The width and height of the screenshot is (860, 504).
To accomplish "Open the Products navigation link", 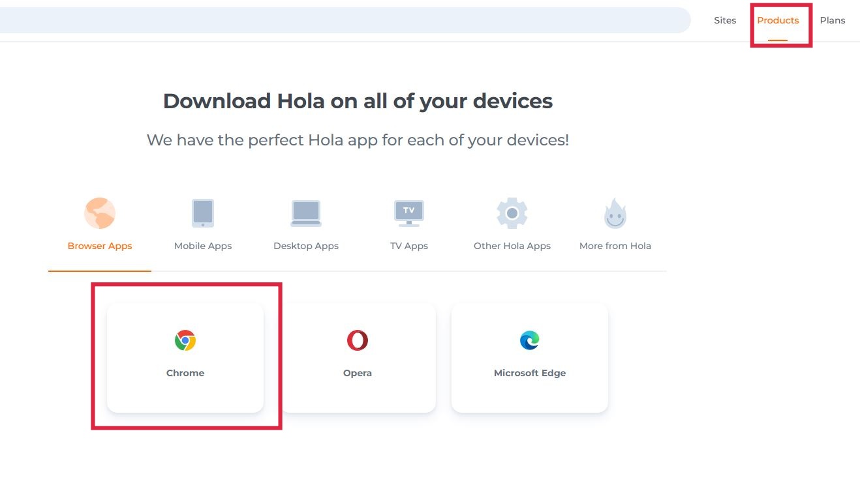I will (x=778, y=20).
